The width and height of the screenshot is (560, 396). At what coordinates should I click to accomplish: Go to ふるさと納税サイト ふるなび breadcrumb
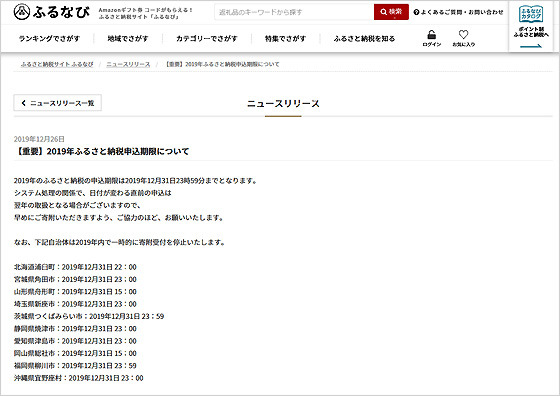point(57,64)
